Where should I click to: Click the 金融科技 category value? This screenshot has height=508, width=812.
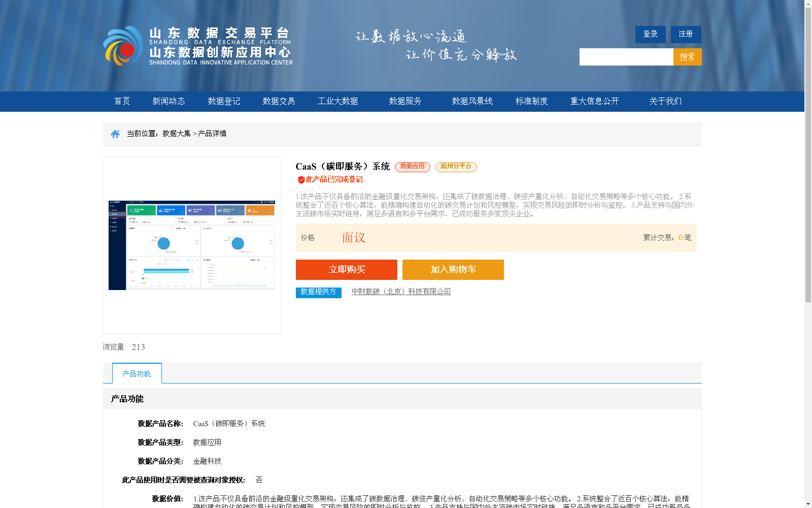[x=207, y=461]
